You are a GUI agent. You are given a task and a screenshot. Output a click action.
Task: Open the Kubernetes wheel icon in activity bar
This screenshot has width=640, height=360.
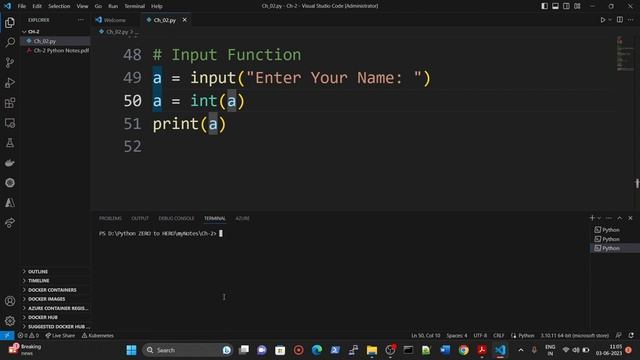(10, 183)
